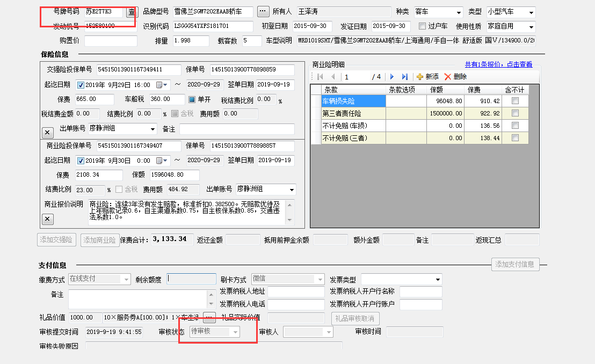Click the 910.42 premium cell
Viewport: 595px width, 364px height.
coord(483,101)
